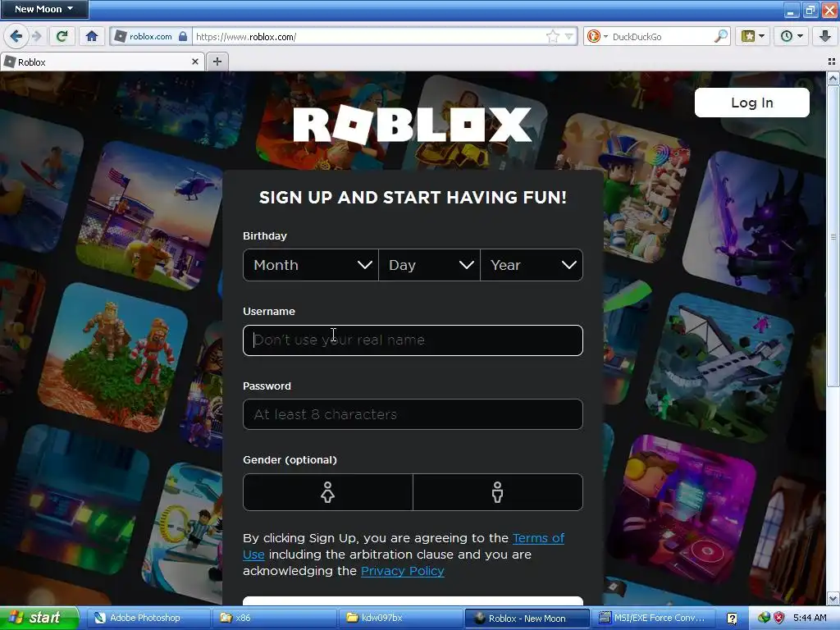Select the male gender option
This screenshot has width=840, height=630.
498,492
